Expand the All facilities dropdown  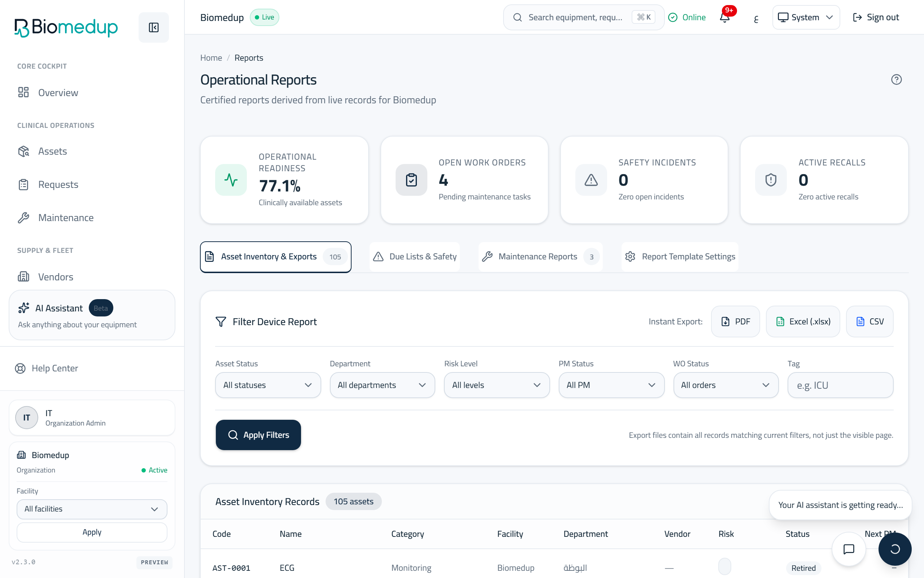pos(92,509)
